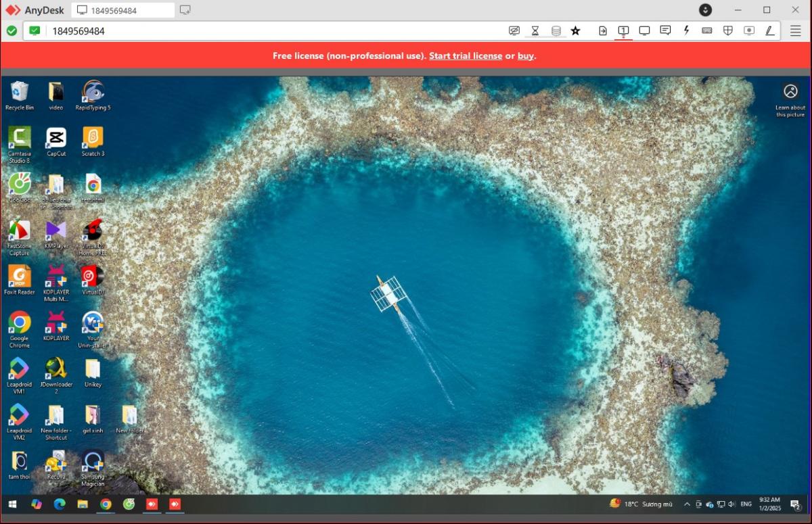Open the display settings monitor icon
The width and height of the screenshot is (812, 524).
coord(644,30)
